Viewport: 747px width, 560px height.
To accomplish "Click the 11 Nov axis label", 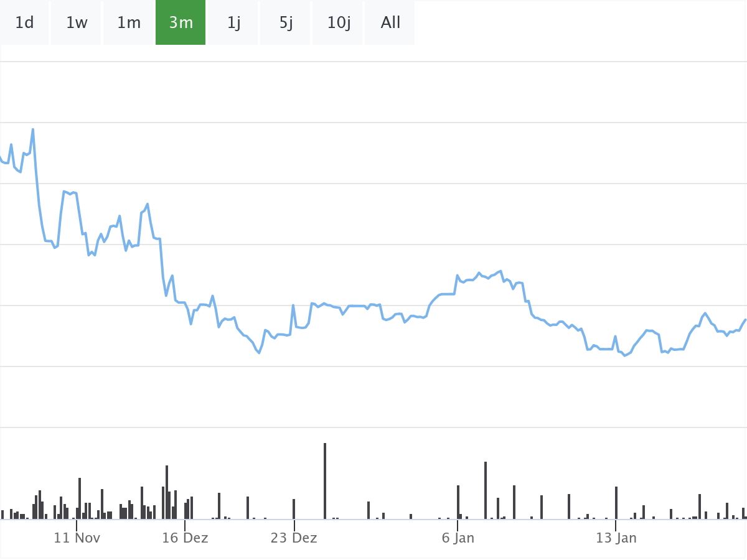I will click(77, 538).
